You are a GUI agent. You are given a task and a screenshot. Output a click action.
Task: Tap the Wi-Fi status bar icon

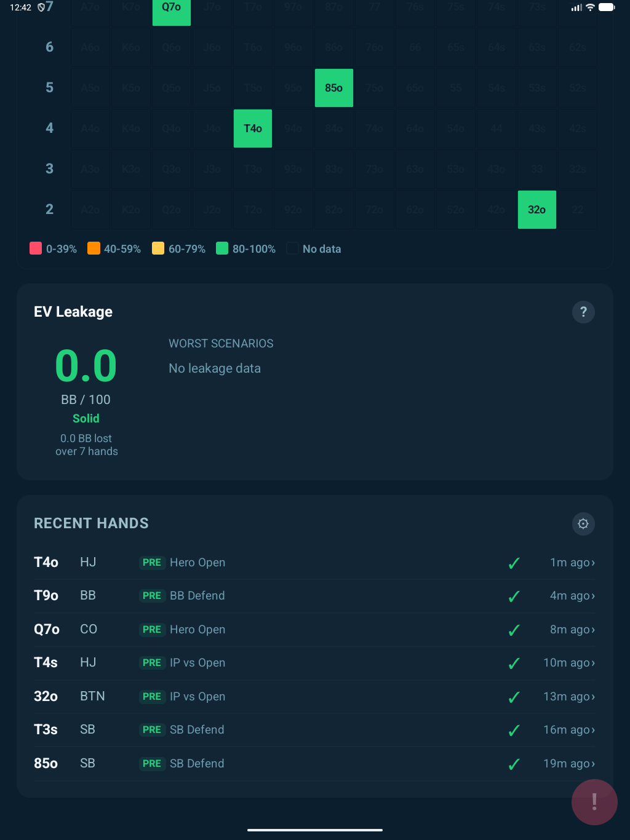pyautogui.click(x=590, y=7)
